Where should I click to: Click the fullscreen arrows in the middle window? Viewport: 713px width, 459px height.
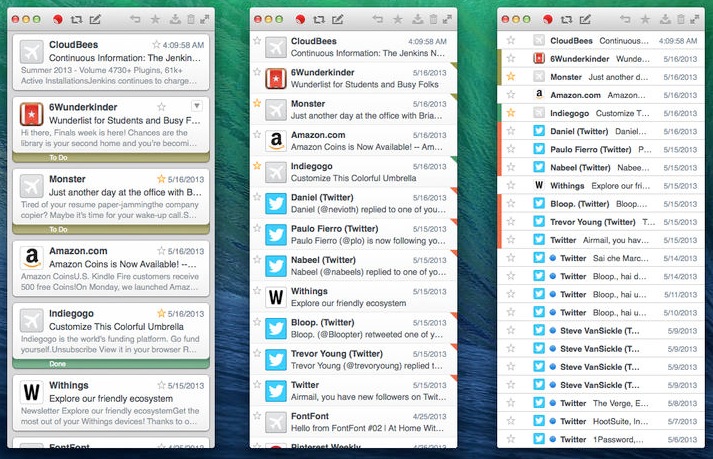coord(447,19)
